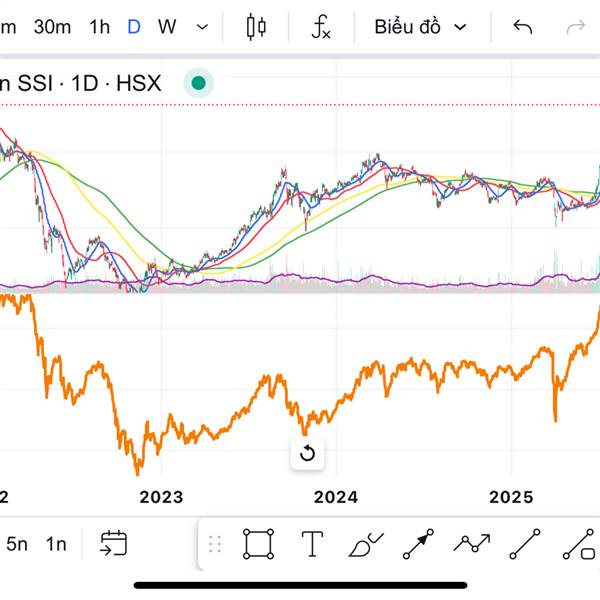Set the range to 1n
Screen dimensions: 600x600
click(56, 544)
